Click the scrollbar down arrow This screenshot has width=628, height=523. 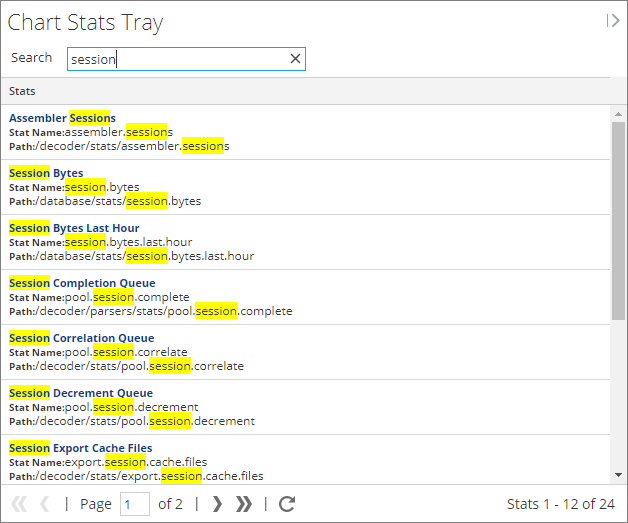coord(618,475)
